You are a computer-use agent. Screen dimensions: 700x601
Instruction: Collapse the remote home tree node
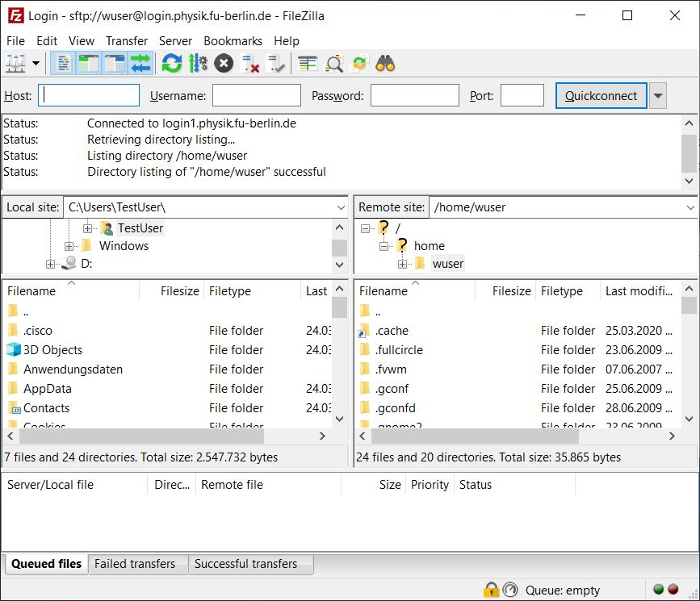coord(384,246)
